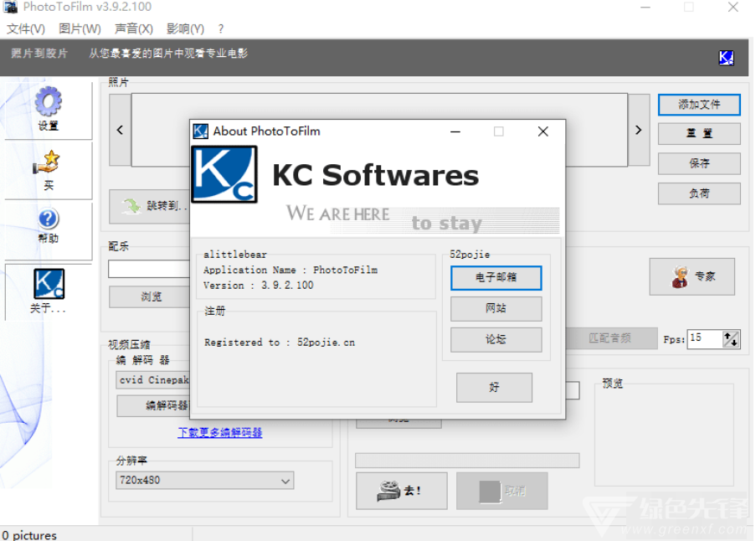Show previous photos with the left arrow
The height and width of the screenshot is (541, 756).
click(x=120, y=130)
